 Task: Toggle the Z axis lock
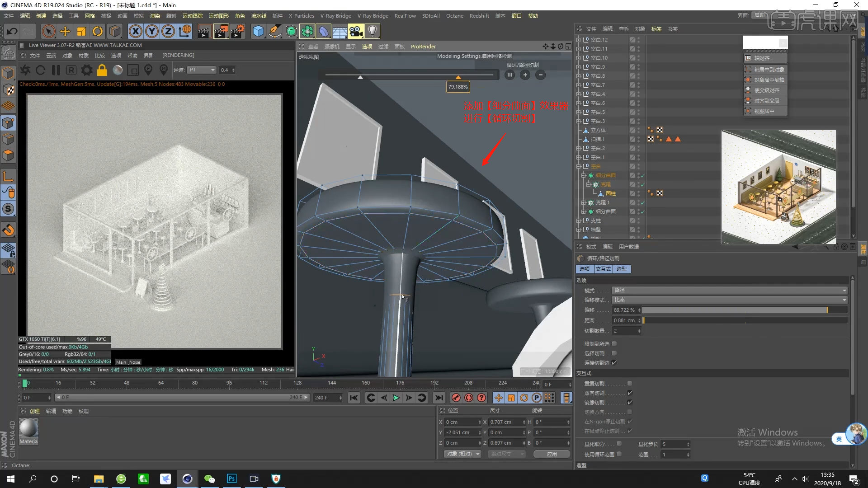point(168,31)
